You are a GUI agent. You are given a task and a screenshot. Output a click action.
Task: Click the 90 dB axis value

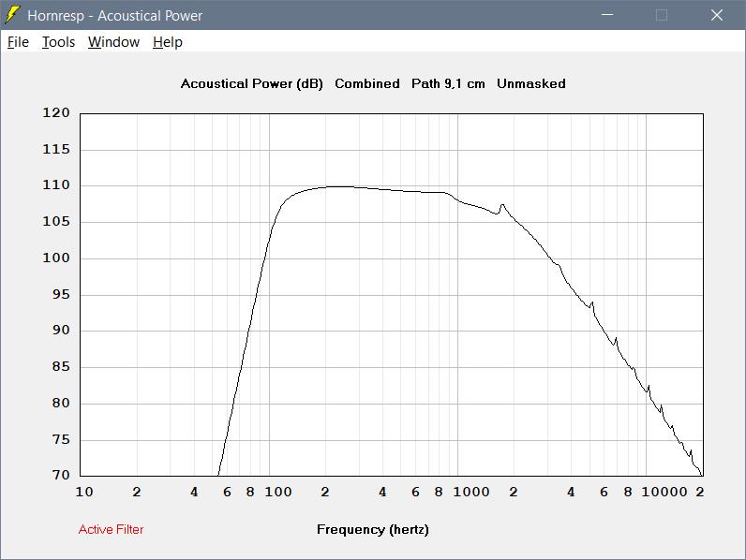[61, 330]
